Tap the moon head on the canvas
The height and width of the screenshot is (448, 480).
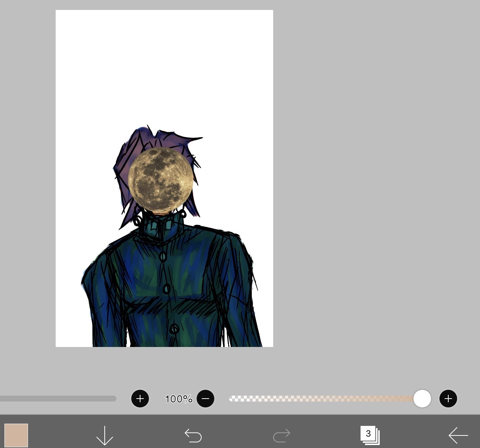[x=160, y=180]
